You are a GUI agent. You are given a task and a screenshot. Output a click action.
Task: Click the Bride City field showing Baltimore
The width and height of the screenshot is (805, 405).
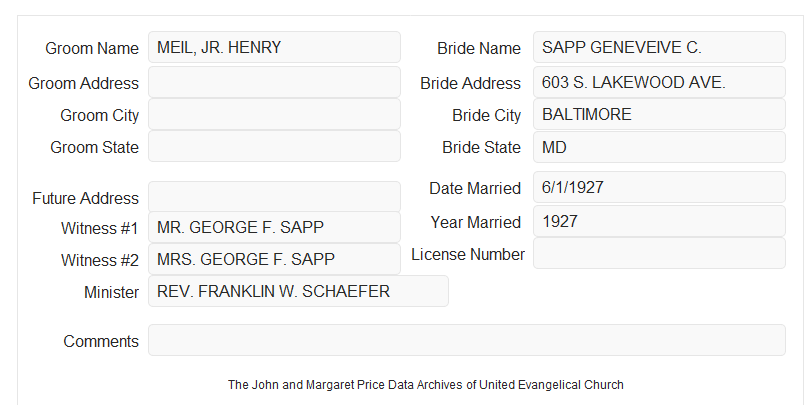(x=659, y=114)
